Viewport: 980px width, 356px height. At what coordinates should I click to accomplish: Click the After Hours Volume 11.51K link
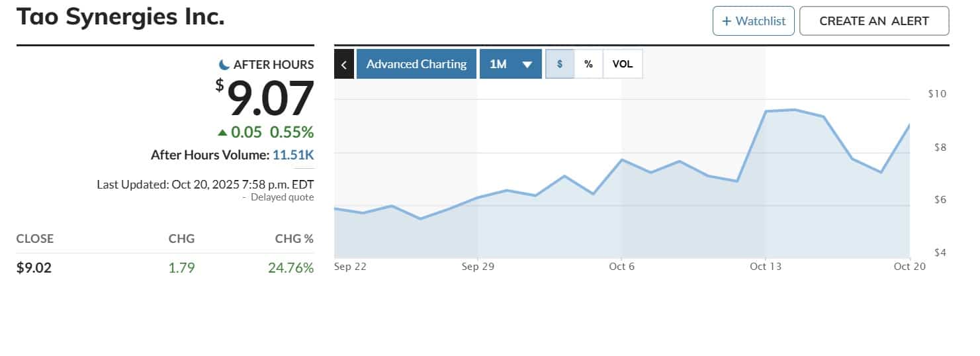(x=293, y=156)
